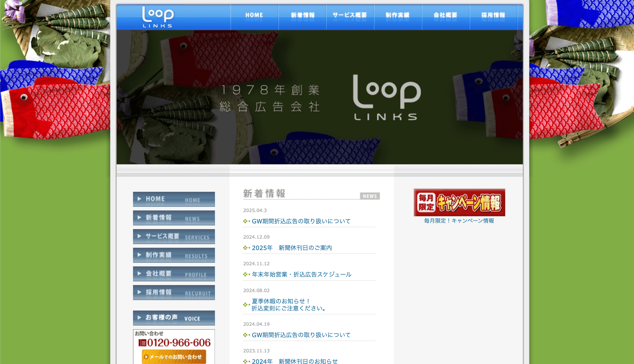Click the gray NEWS badge beside the 新着情報 heading

click(x=370, y=196)
